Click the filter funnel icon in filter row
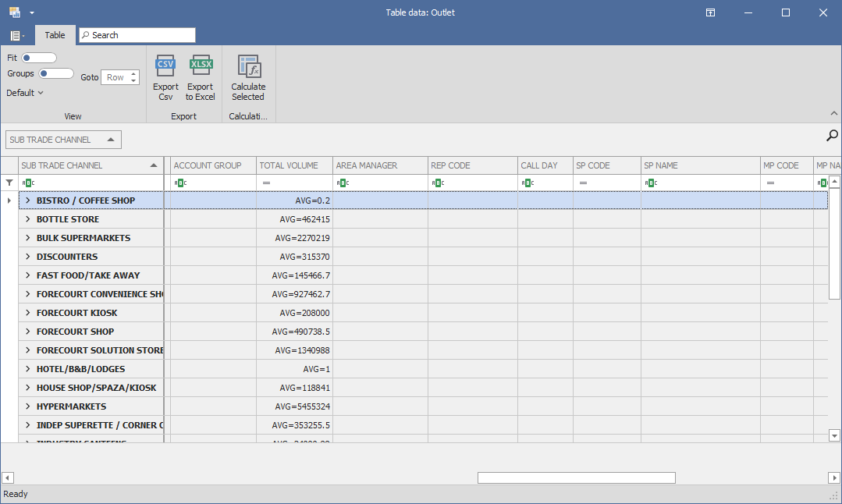The width and height of the screenshot is (842, 504). point(9,183)
